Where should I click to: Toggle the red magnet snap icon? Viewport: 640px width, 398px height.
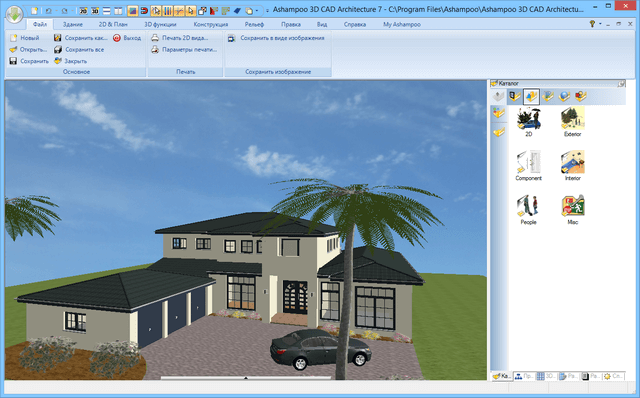coord(144,11)
